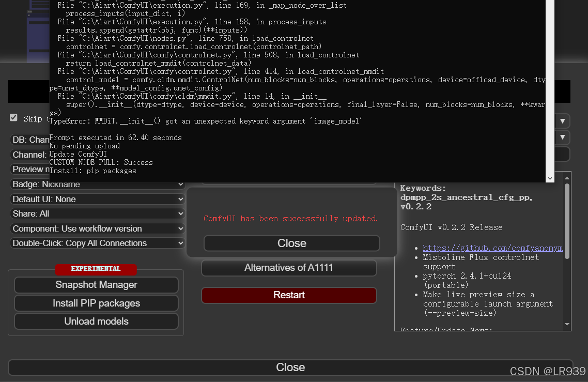Click the news panel scrollbar up arrow
The image size is (588, 382).
coord(567,177)
